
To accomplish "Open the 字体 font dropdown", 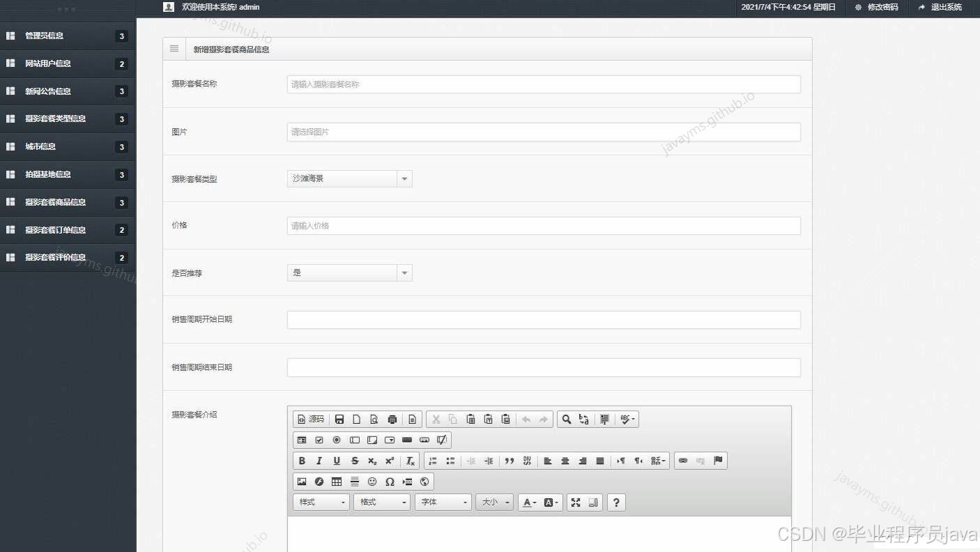I will [x=443, y=502].
